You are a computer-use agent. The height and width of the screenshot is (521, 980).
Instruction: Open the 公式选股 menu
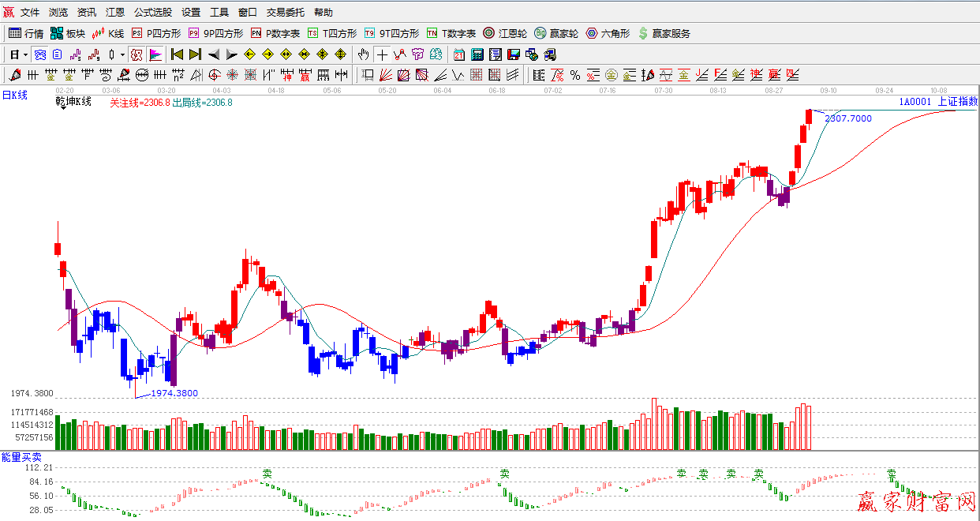coord(153,13)
